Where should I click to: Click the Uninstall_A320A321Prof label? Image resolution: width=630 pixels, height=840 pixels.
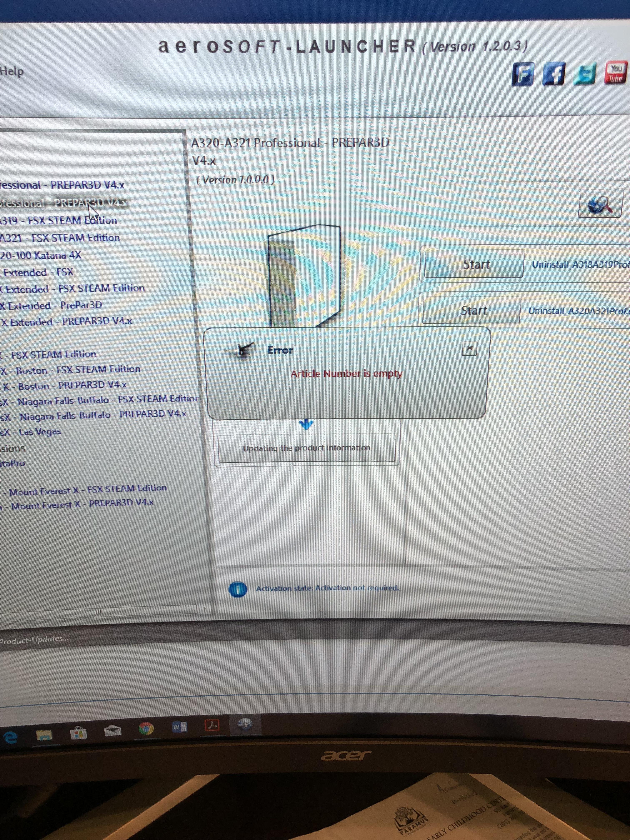(579, 311)
